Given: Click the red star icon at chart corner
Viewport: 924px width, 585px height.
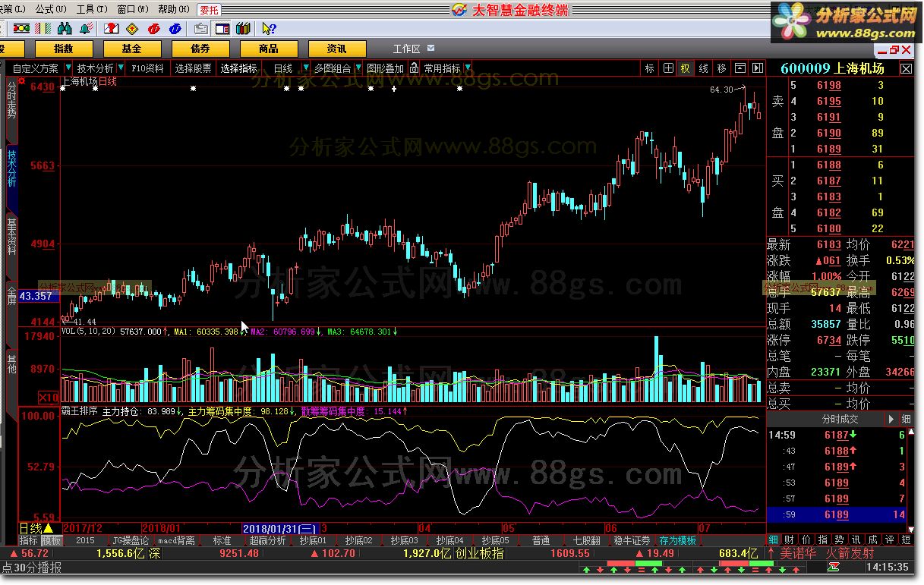Looking at the screenshot, I should [x=22, y=81].
